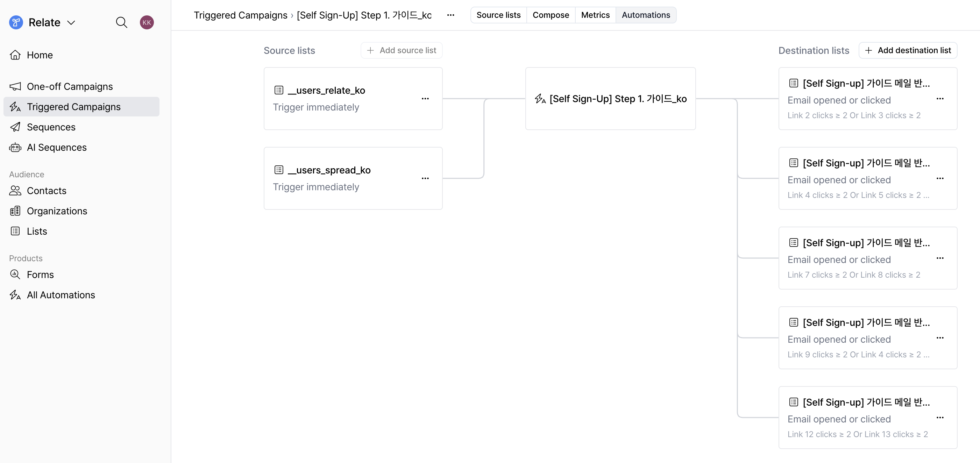Switch to the Compose tab
This screenshot has height=463, width=980.
pyautogui.click(x=551, y=15)
